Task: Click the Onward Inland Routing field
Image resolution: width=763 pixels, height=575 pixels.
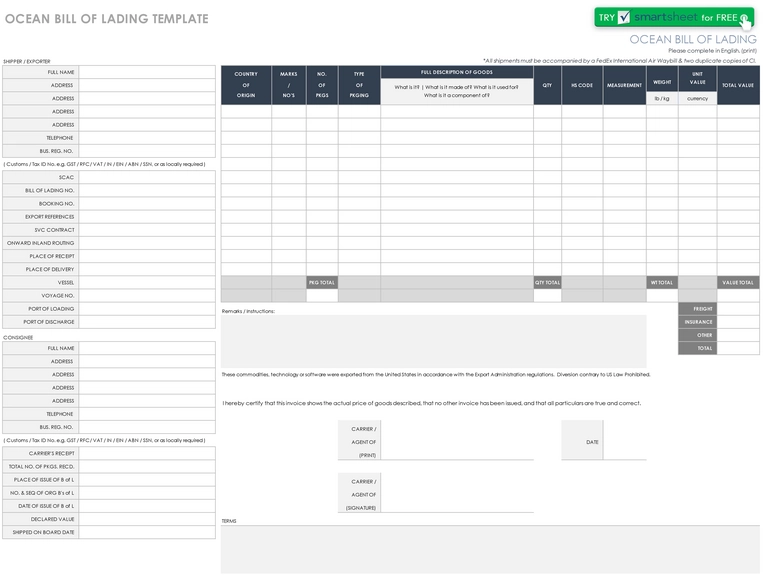Action: click(x=147, y=243)
